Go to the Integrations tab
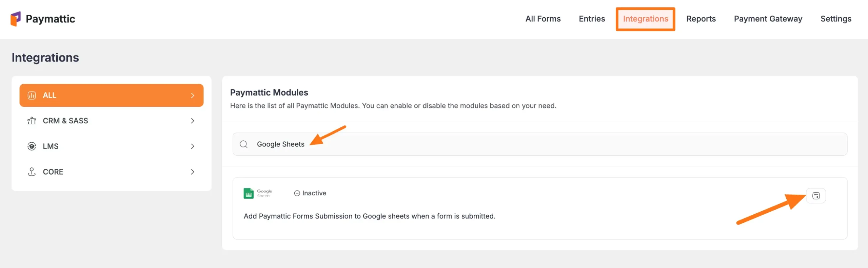The image size is (868, 268). coord(645,19)
